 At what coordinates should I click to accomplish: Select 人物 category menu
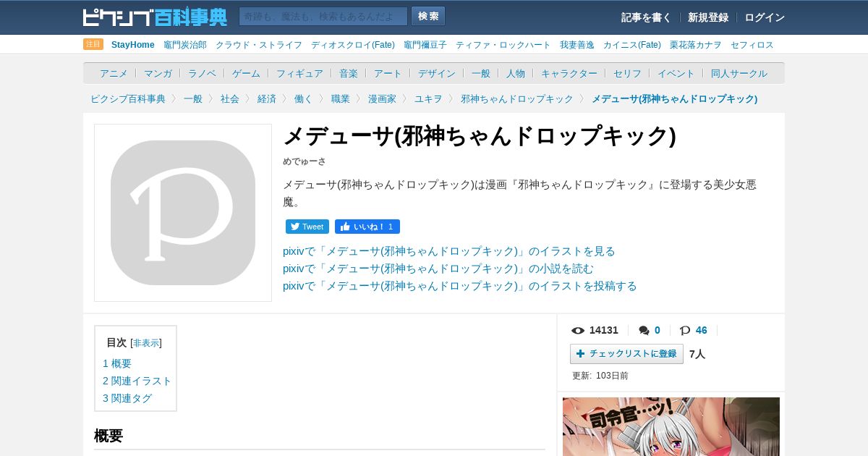click(516, 73)
